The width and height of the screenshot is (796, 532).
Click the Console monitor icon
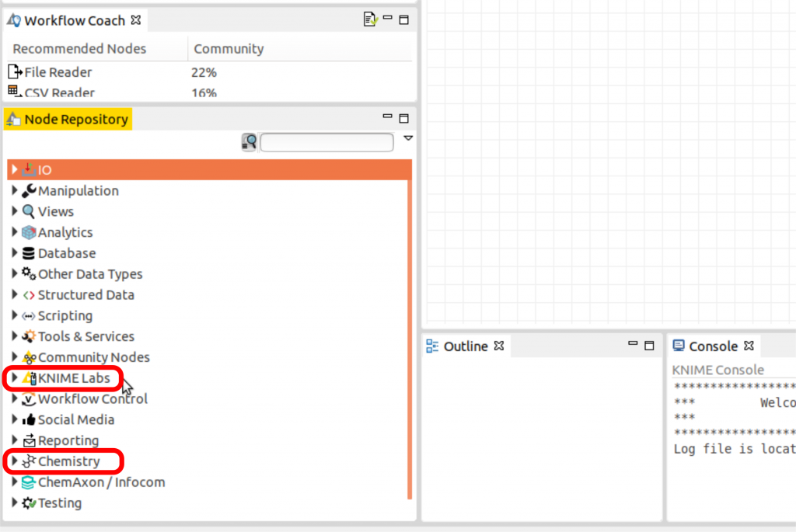[679, 346]
